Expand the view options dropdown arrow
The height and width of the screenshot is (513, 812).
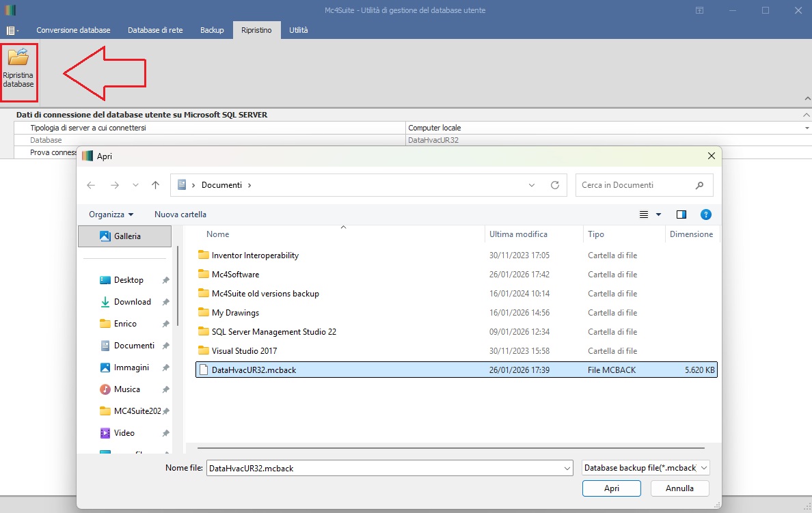pyautogui.click(x=659, y=214)
